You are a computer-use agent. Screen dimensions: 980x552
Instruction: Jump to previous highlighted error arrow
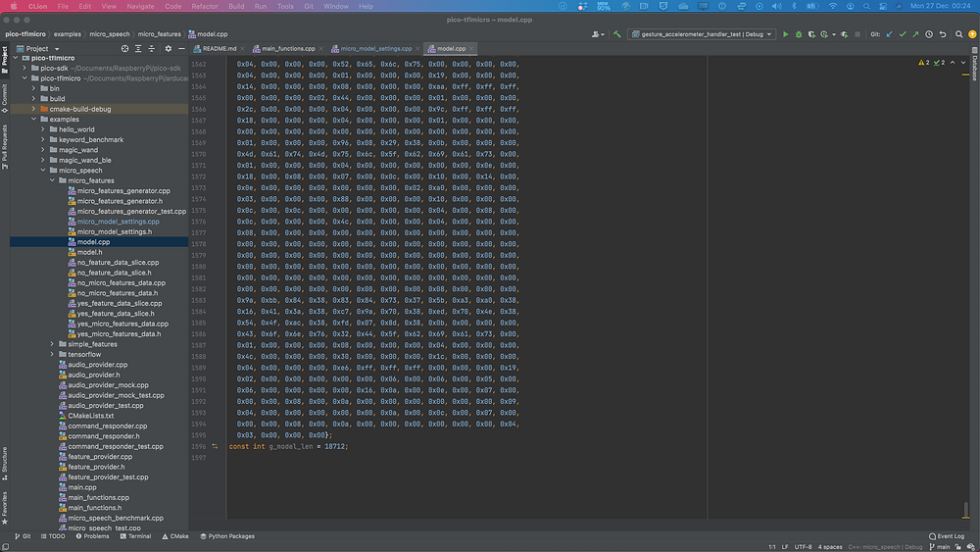(953, 63)
